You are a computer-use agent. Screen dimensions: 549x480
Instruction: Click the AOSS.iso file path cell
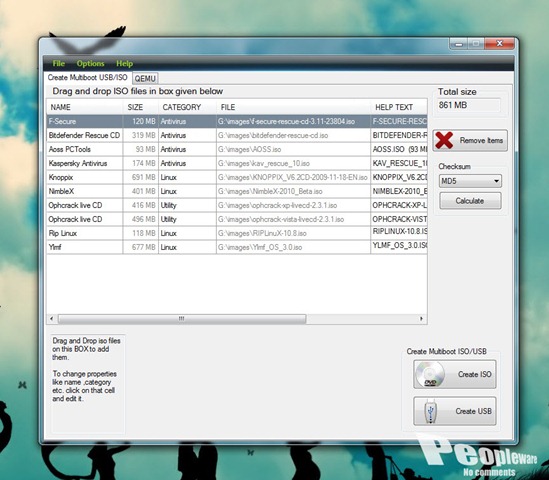tap(293, 149)
